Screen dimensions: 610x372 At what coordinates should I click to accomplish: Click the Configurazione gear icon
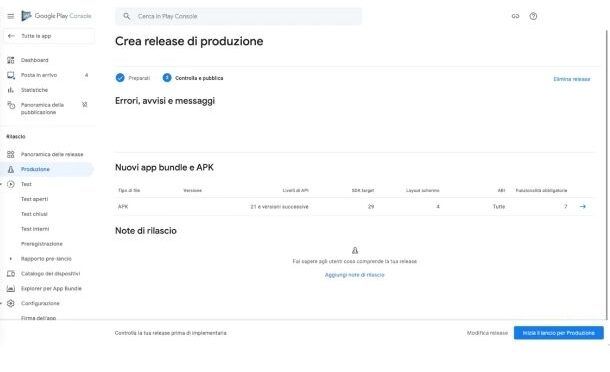click(11, 304)
